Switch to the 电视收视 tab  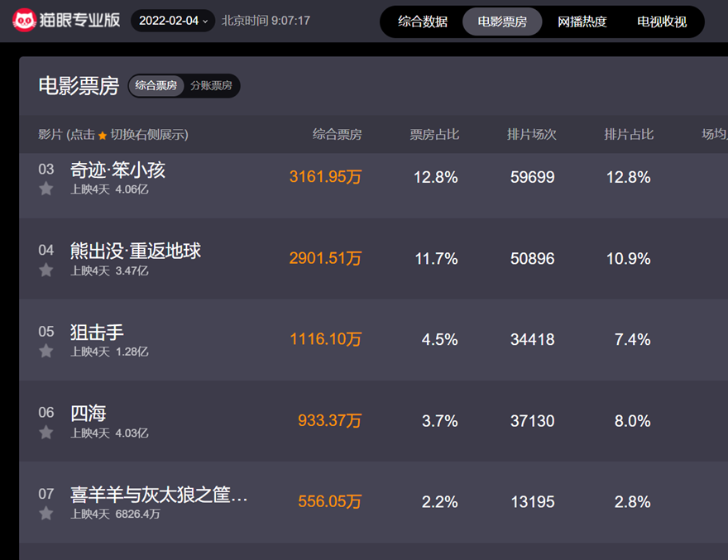pos(662,22)
